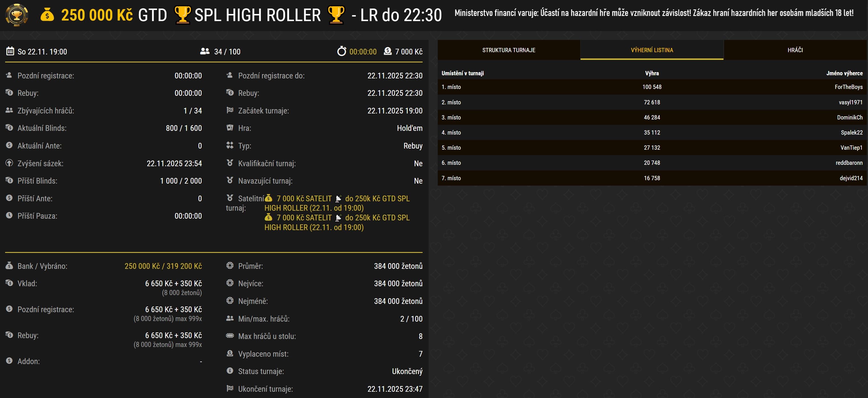Viewport: 868px width, 398px height.
Task: Select the 7. místo dejvid214 row
Action: (x=652, y=178)
